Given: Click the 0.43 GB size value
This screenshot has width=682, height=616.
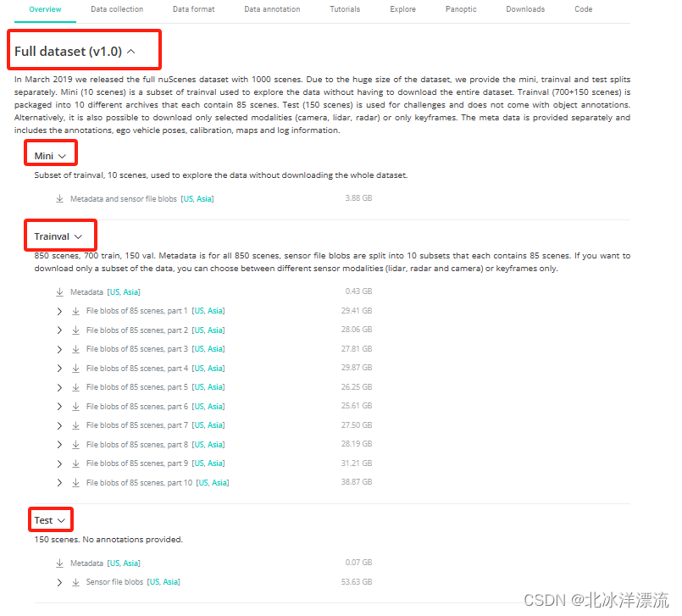Looking at the screenshot, I should 359,291.
